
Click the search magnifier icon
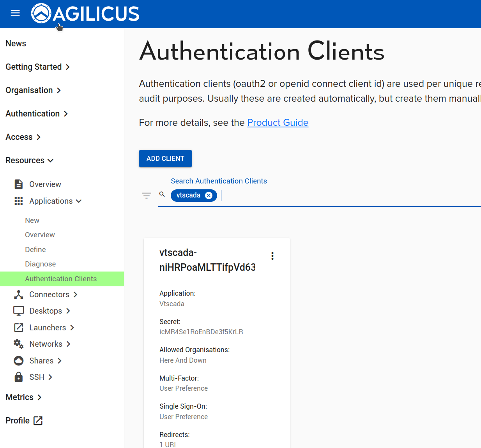point(162,194)
